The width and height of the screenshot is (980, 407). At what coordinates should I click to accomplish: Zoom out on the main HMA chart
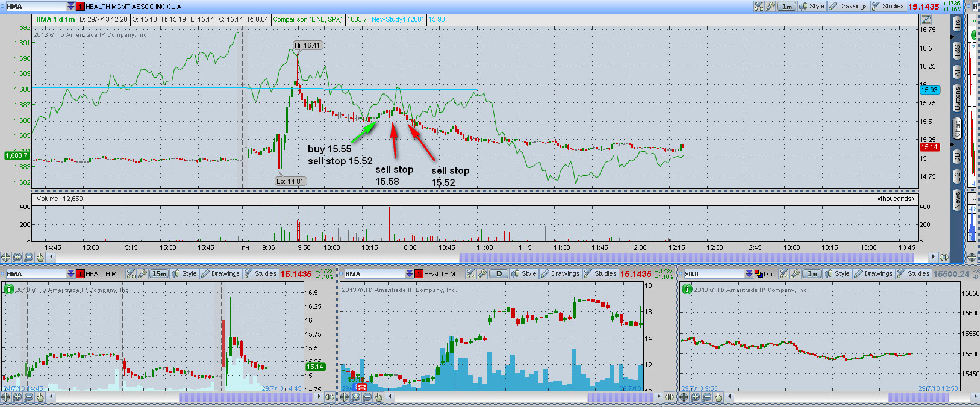point(29,257)
